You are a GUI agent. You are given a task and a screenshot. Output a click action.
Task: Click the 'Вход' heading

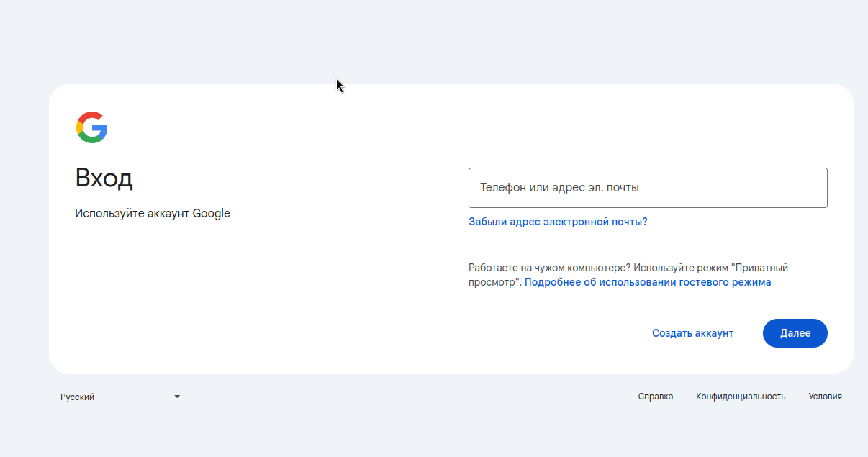104,178
